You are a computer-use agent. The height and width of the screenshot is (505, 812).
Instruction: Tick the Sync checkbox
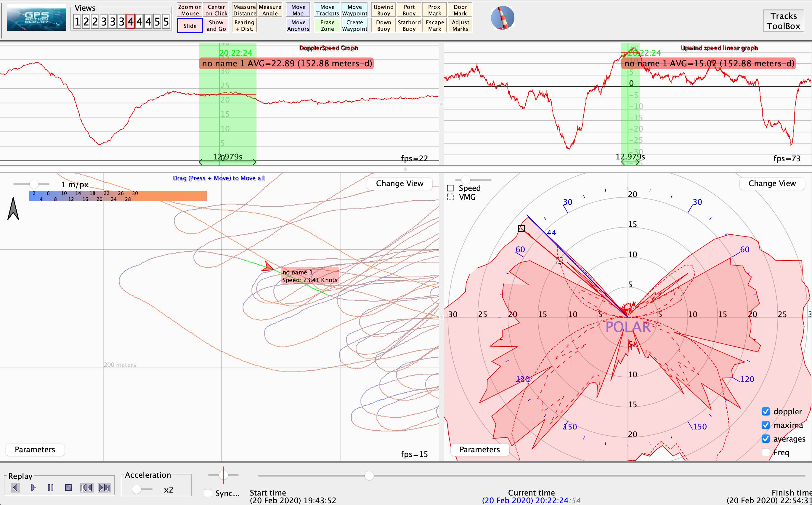pos(208,493)
